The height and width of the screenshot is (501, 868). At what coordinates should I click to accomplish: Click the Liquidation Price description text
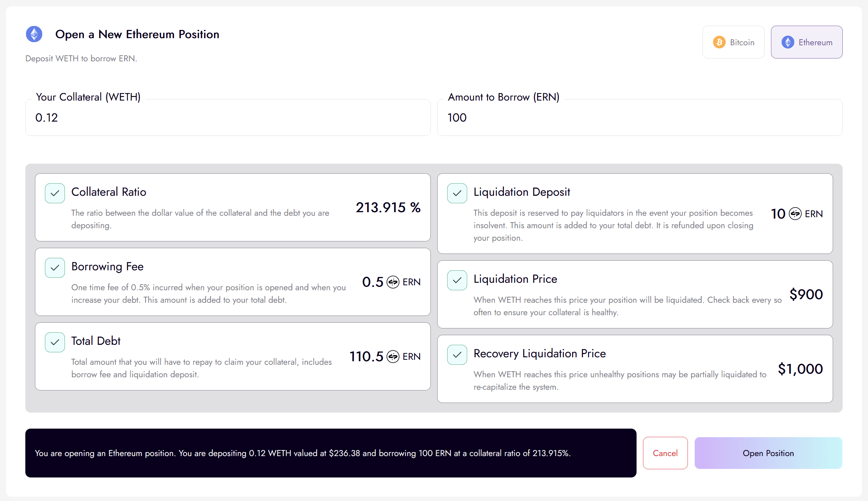(x=628, y=306)
